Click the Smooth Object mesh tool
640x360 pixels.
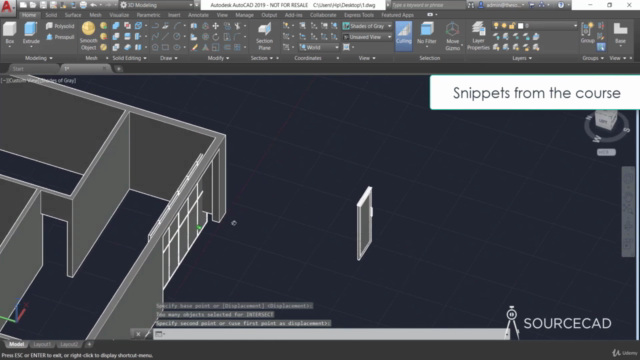[88, 36]
